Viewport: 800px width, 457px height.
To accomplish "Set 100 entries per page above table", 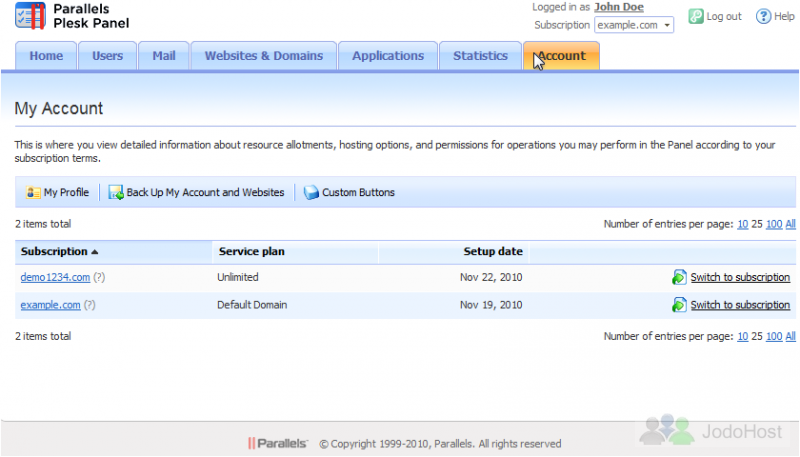I will 774,224.
